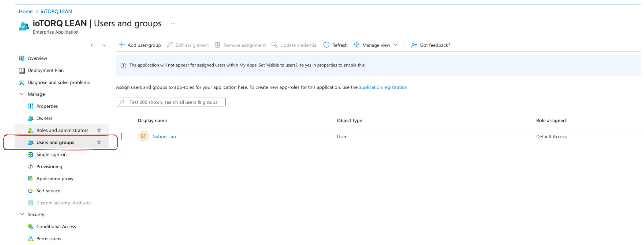644x245 pixels.
Task: Select Properties menu item text
Action: (x=47, y=106)
